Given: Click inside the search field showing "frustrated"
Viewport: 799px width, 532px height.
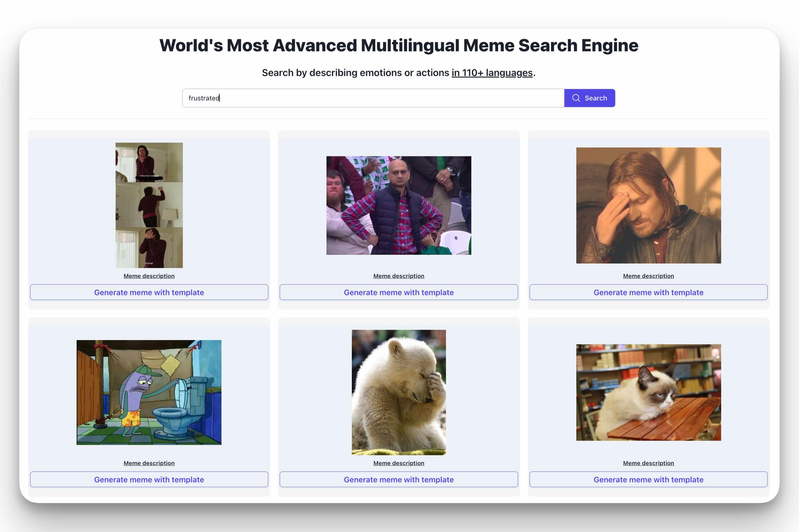Looking at the screenshot, I should click(373, 98).
